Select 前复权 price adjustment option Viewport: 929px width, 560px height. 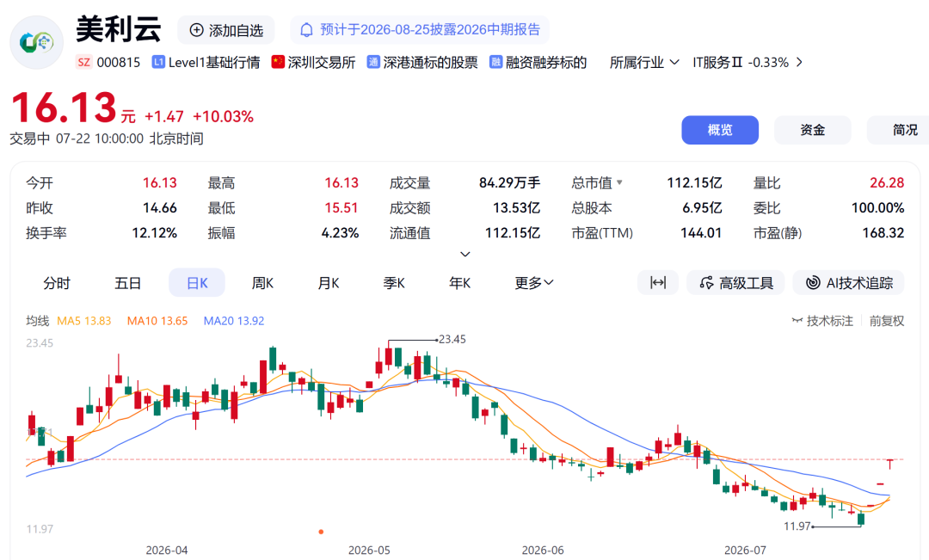pos(886,321)
